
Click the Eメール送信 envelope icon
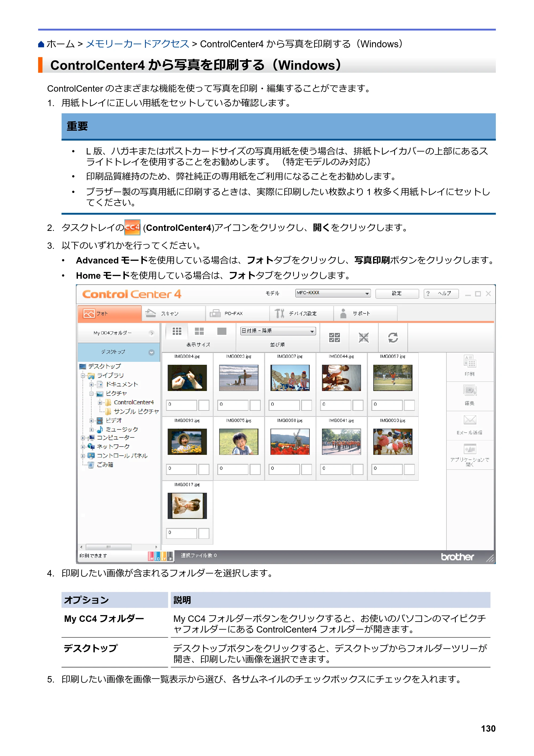[x=469, y=420]
